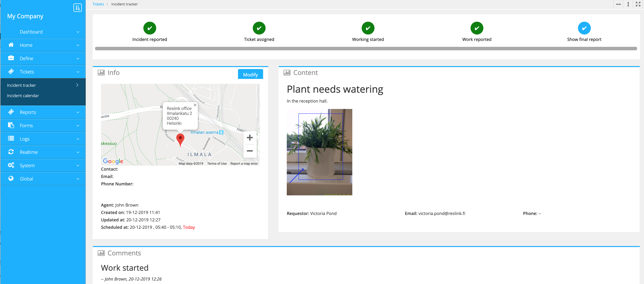The height and width of the screenshot is (284, 644).
Task: Open Incident calendar from the Tickets submenu
Action: click(x=23, y=96)
